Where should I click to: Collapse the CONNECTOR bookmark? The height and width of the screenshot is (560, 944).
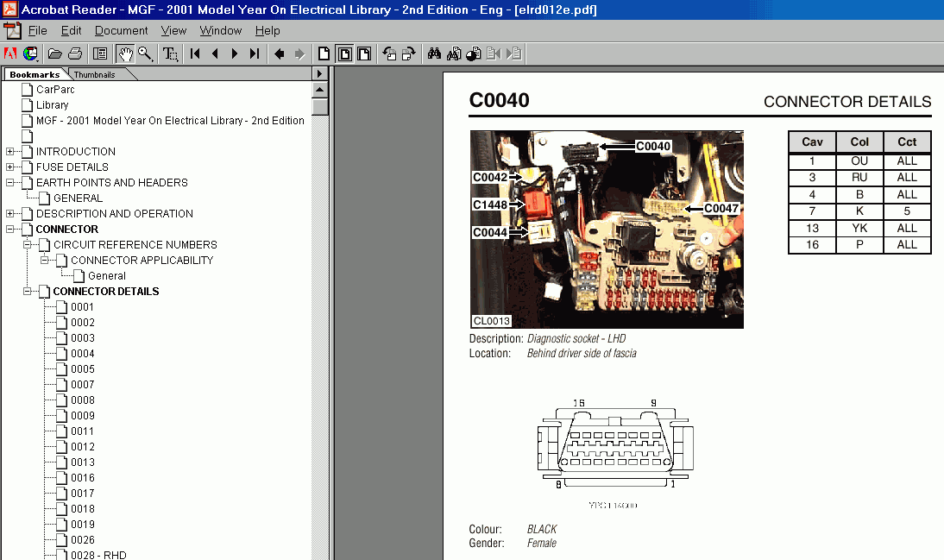9,230
